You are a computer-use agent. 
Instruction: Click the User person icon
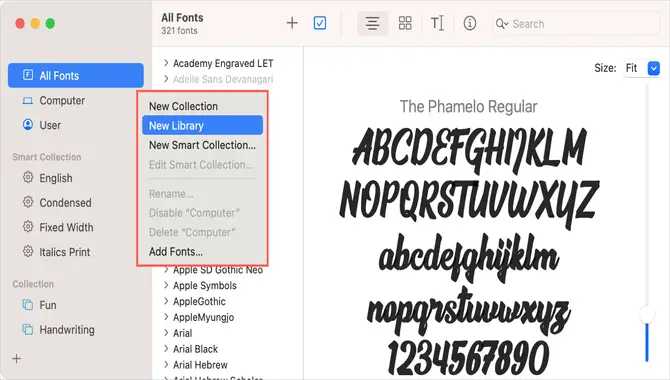click(28, 125)
